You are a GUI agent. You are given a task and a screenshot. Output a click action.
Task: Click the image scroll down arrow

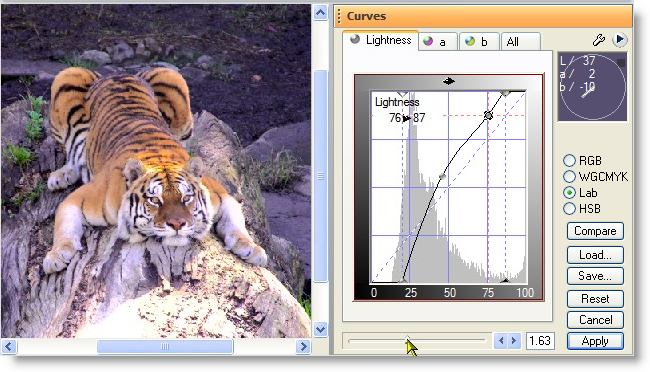point(320,330)
